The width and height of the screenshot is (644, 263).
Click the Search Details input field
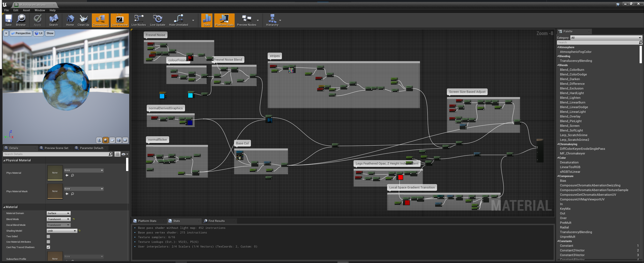coord(56,154)
